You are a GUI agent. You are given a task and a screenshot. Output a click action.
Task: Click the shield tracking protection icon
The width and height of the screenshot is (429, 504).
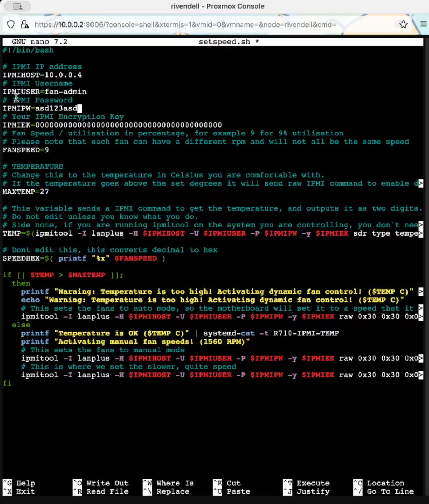tap(11, 24)
